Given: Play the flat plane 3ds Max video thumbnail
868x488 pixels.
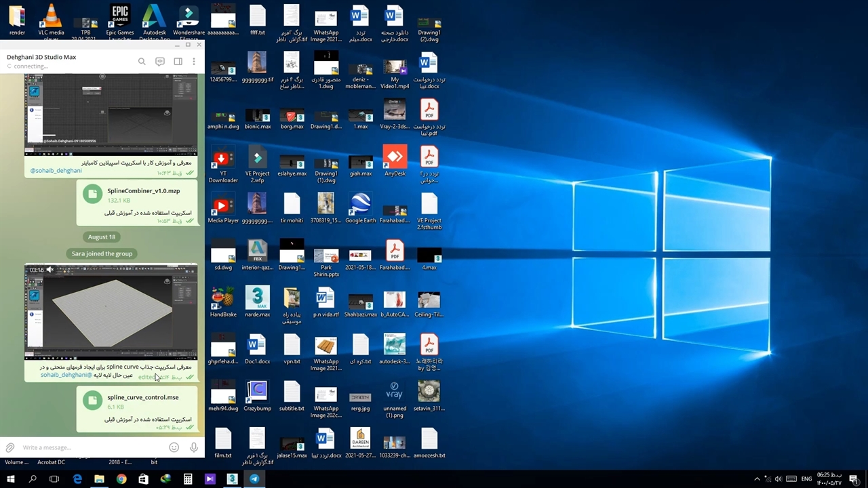Looking at the screenshot, I should (x=111, y=310).
